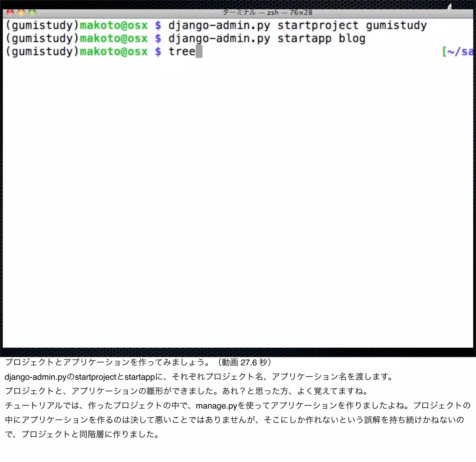Zoom terminal using the green button
Image resolution: width=476 pixels, height=462 pixels.
32,12
